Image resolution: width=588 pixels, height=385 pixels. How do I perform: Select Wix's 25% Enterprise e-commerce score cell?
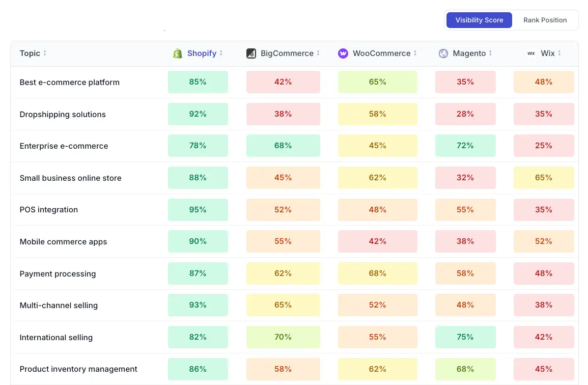point(544,146)
